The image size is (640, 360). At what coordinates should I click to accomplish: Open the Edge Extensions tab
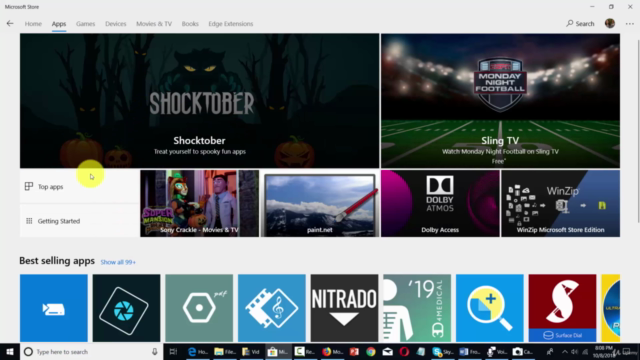pos(231,24)
